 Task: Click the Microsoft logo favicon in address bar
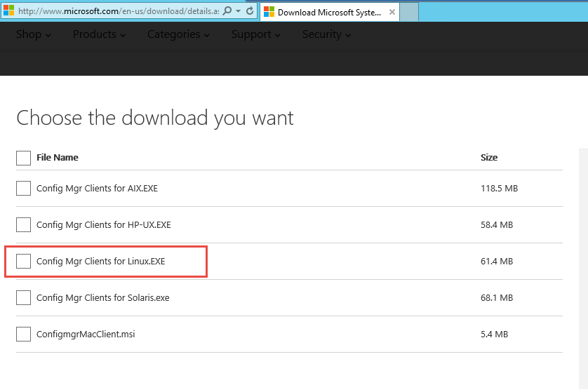click(8, 11)
